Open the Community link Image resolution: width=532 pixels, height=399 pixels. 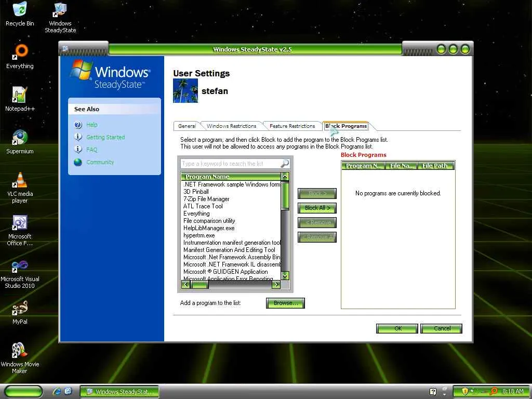click(100, 162)
